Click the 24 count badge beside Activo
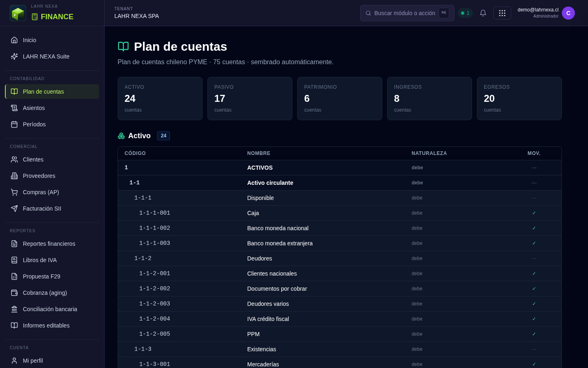 (x=163, y=136)
